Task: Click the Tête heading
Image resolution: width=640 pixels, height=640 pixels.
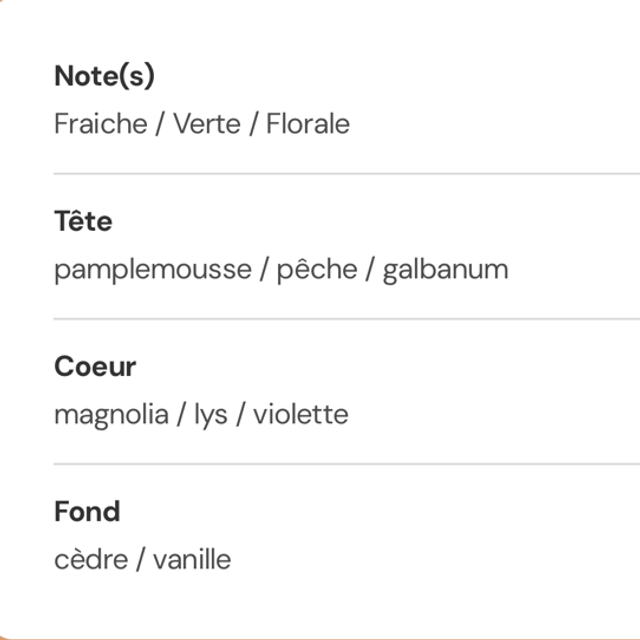Action: coord(83,221)
